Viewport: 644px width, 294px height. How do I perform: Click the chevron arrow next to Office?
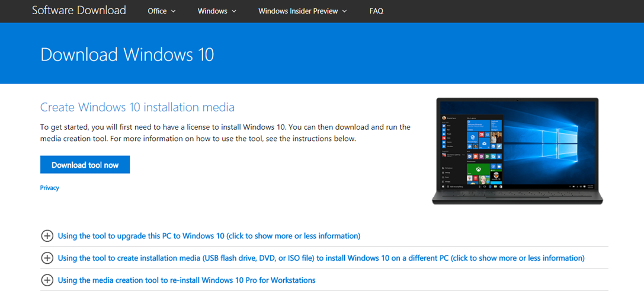[174, 11]
